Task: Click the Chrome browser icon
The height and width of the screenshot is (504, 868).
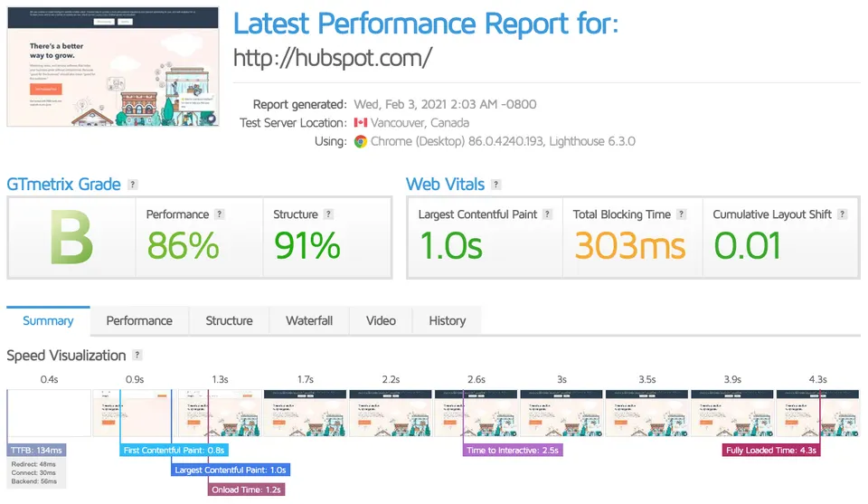Action: coord(361,142)
